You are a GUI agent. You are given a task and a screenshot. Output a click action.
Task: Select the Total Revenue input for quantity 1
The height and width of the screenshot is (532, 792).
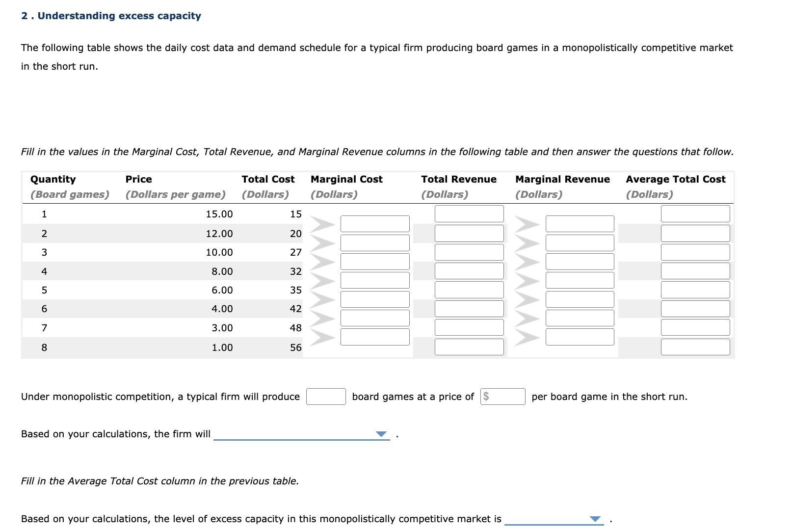click(469, 213)
